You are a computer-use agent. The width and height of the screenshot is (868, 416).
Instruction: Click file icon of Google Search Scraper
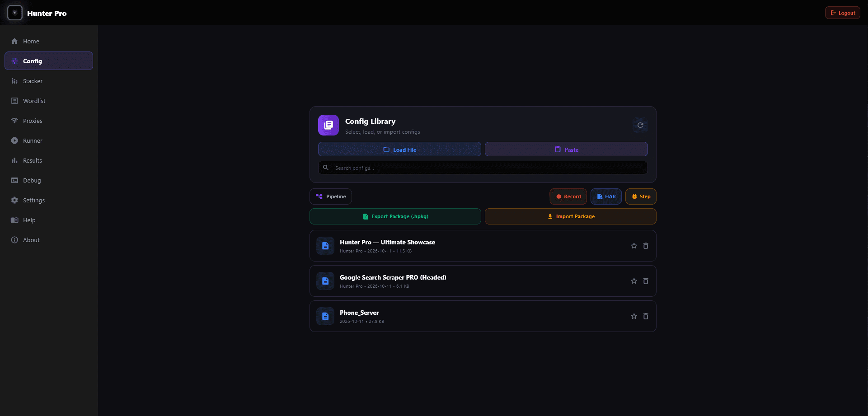(325, 281)
